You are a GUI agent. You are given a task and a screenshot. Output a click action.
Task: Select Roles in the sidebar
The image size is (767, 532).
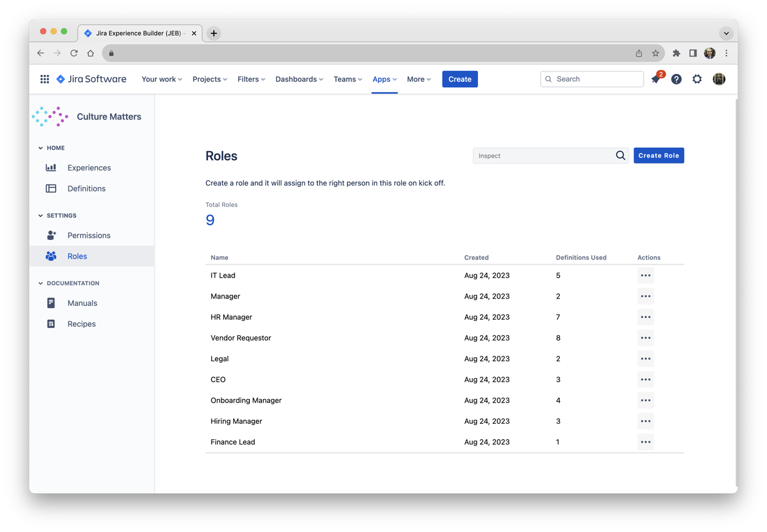tap(92, 256)
